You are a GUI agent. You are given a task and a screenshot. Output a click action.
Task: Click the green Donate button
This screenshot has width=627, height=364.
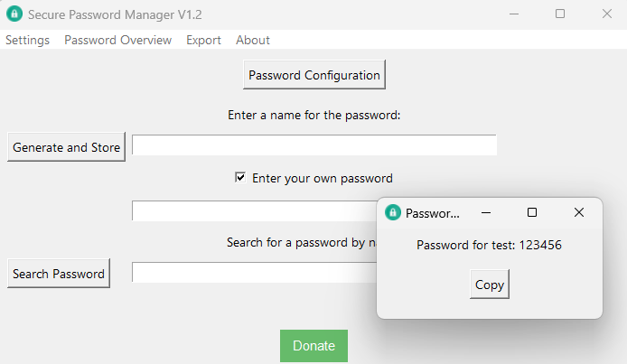[313, 346]
